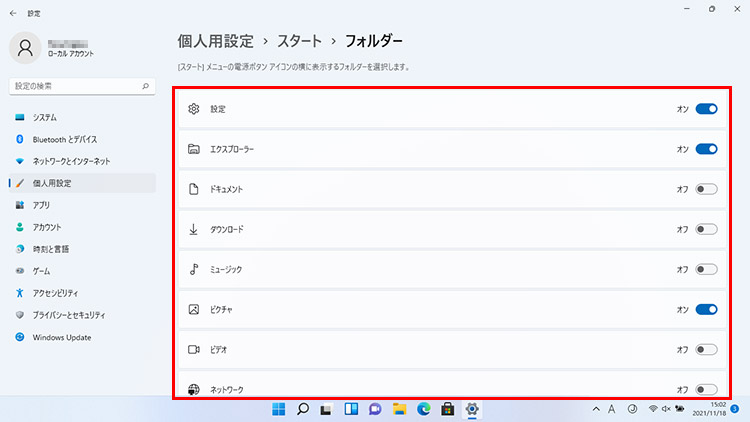Disable the ピクチャ folder toggle
The height and width of the screenshot is (422, 750).
(x=706, y=309)
